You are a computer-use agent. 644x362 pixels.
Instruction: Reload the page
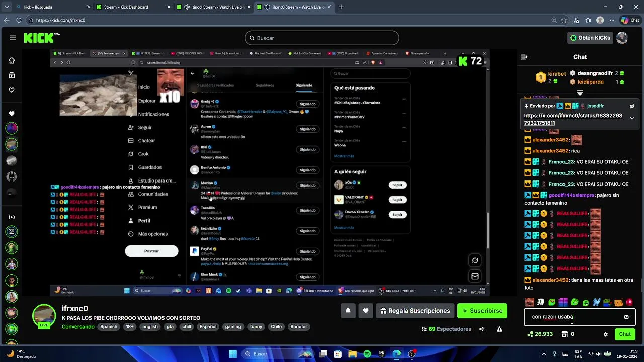[19, 20]
